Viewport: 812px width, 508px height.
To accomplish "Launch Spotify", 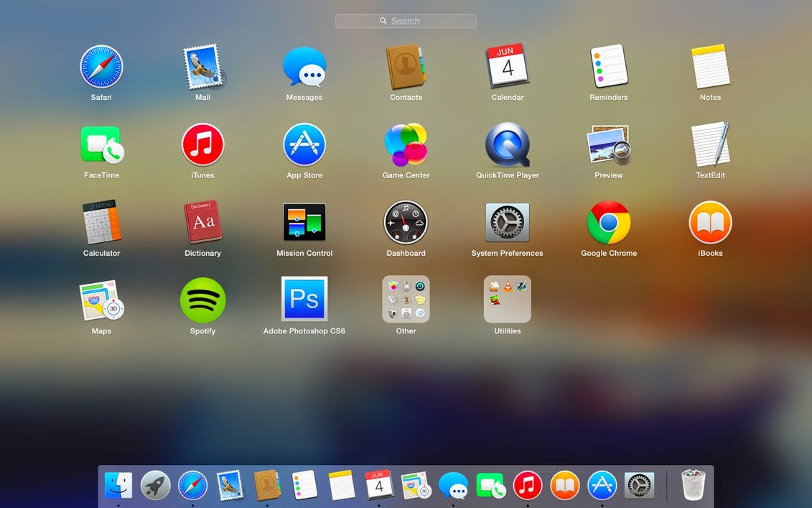I will pos(202,300).
